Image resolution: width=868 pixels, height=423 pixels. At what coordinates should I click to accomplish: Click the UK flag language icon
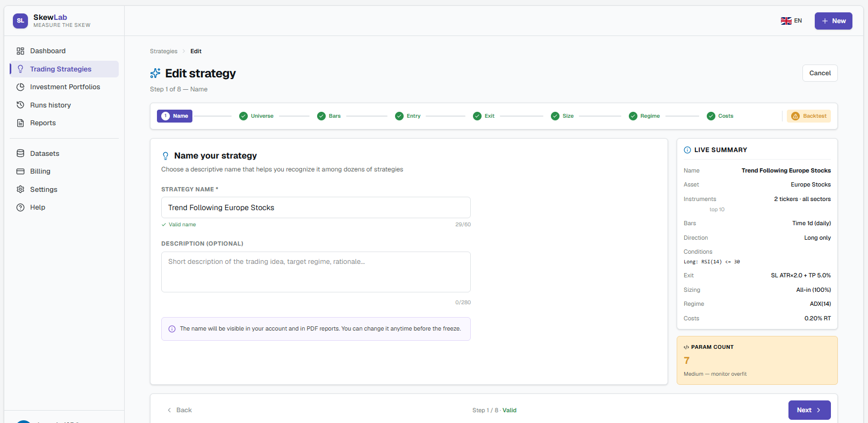786,21
